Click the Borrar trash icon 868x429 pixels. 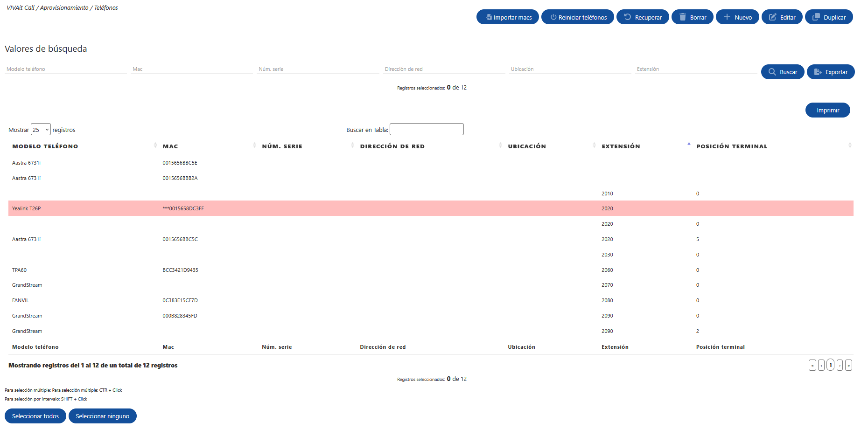(683, 17)
